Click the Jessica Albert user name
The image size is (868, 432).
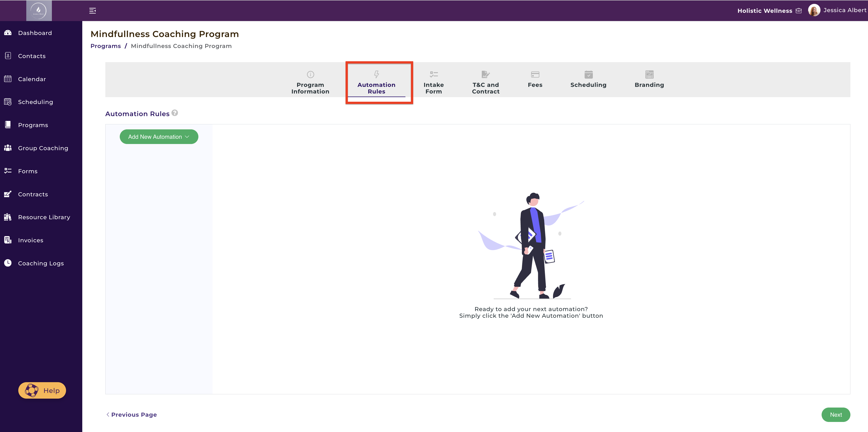845,10
